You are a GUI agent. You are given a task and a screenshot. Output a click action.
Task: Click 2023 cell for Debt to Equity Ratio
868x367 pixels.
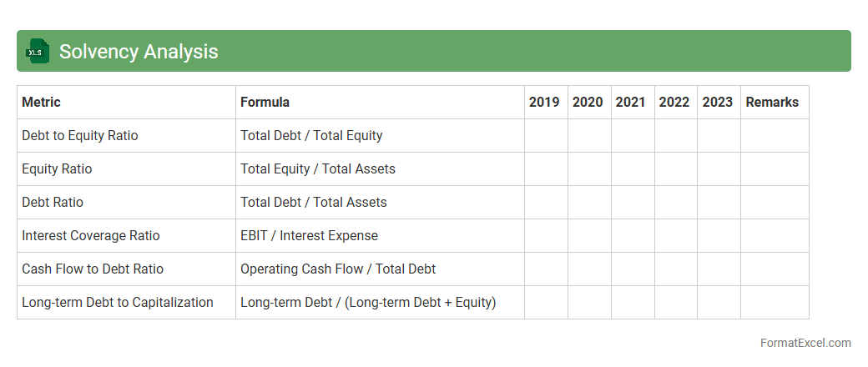pos(719,136)
